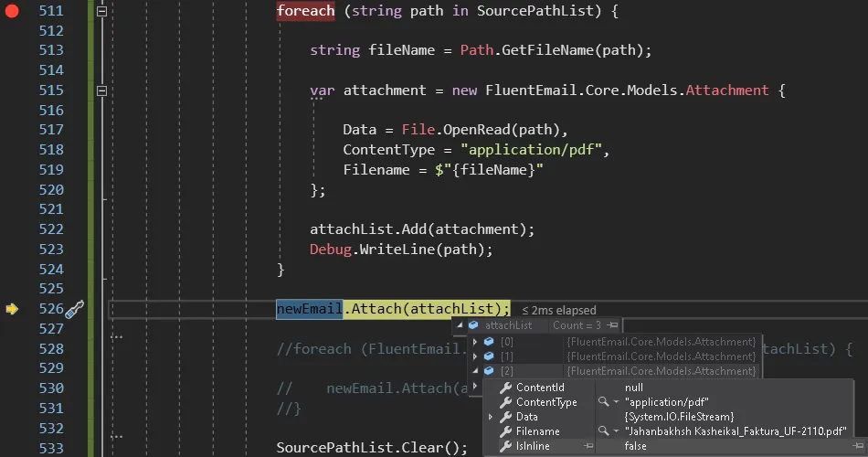This screenshot has height=457, width=868.
Task: Select the null value of ContentId
Action: [634, 388]
